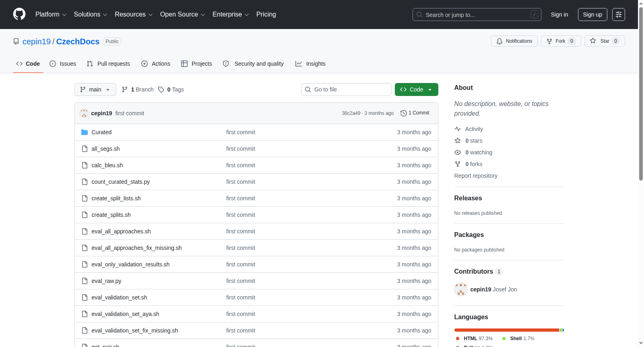
Task: Click the file icon for count_curated_stats.py
Action: [x=85, y=182]
